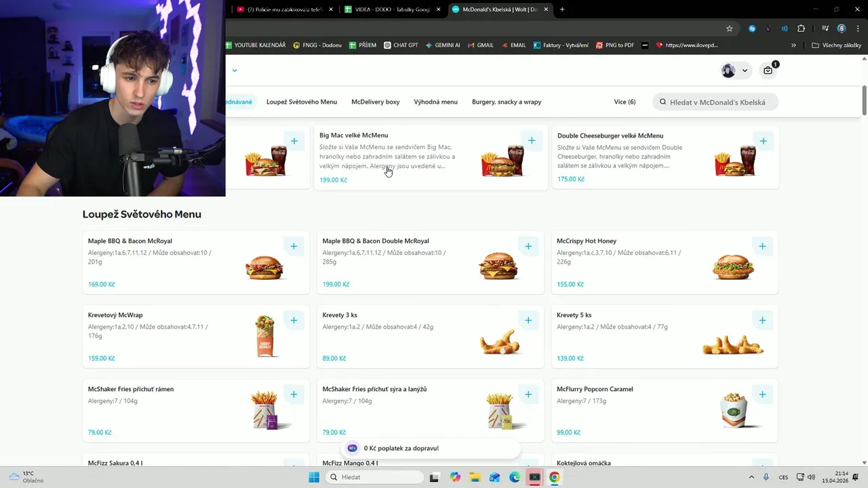Open the Všechny záložky bookmarks folder

(836, 45)
